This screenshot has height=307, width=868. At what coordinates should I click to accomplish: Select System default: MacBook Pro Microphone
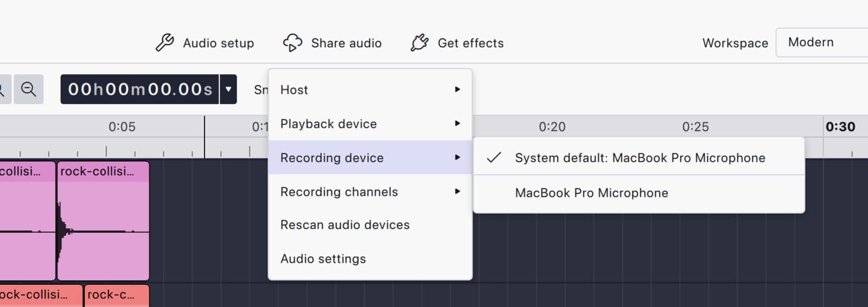click(x=639, y=158)
